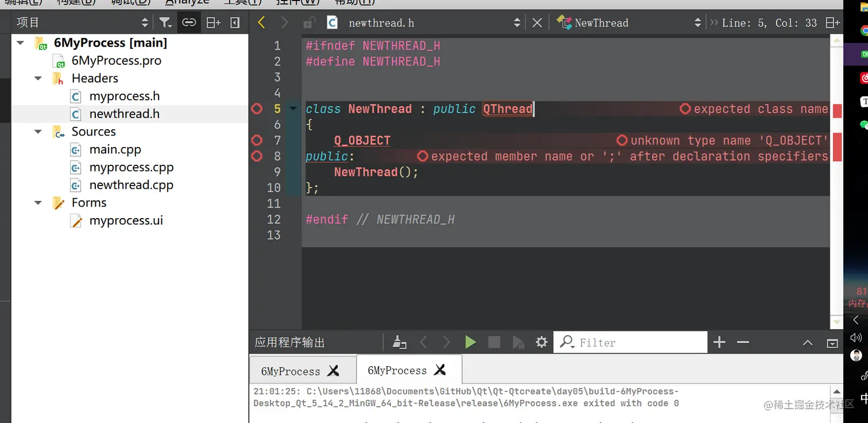Click the 6MyProcess [main] project label

[110, 43]
